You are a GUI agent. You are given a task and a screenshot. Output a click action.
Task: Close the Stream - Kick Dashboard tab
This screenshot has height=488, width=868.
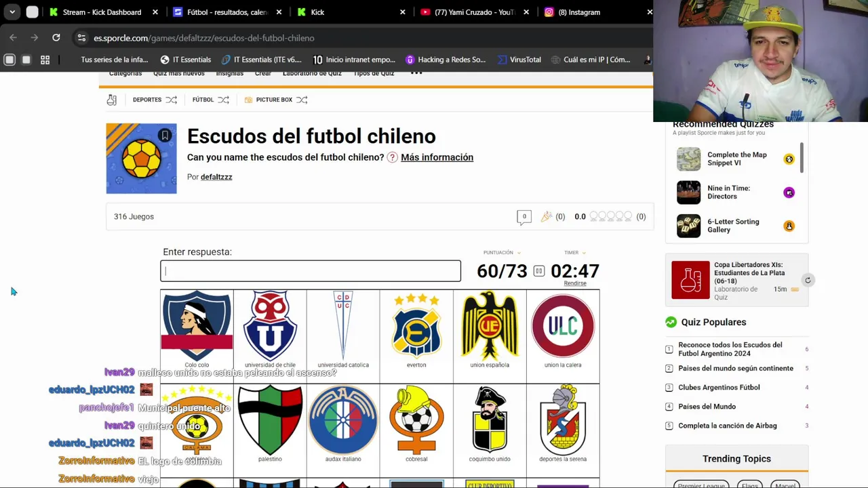click(x=155, y=12)
